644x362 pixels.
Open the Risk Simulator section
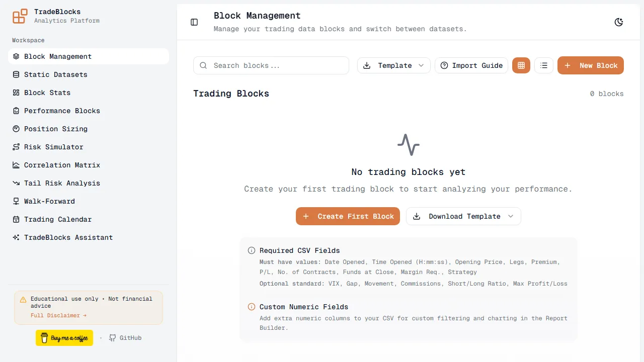tap(53, 147)
